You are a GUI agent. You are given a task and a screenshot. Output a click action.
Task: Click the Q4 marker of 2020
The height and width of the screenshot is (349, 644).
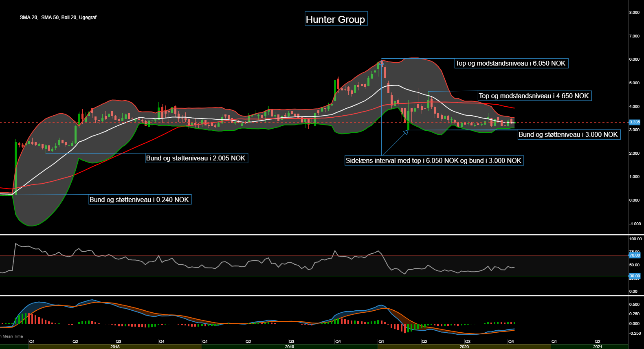(511, 342)
